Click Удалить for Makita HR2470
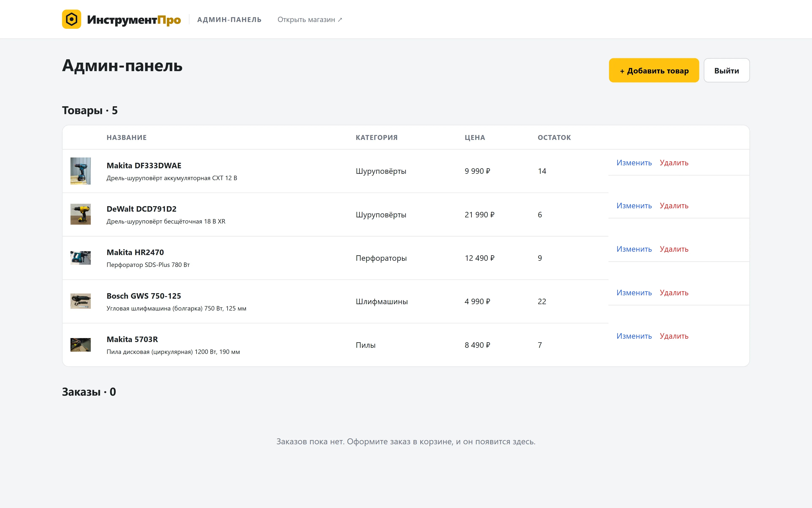Image resolution: width=812 pixels, height=508 pixels. (x=674, y=249)
